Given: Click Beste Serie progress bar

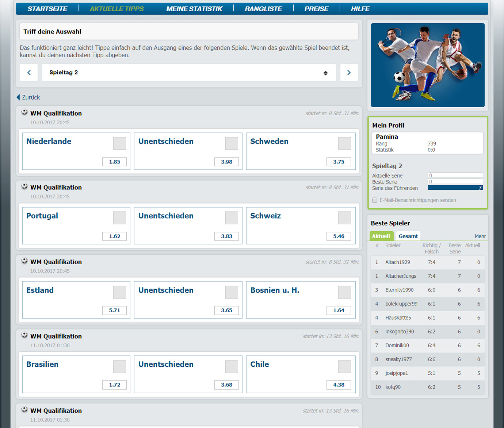Looking at the screenshot, I should click(x=455, y=182).
